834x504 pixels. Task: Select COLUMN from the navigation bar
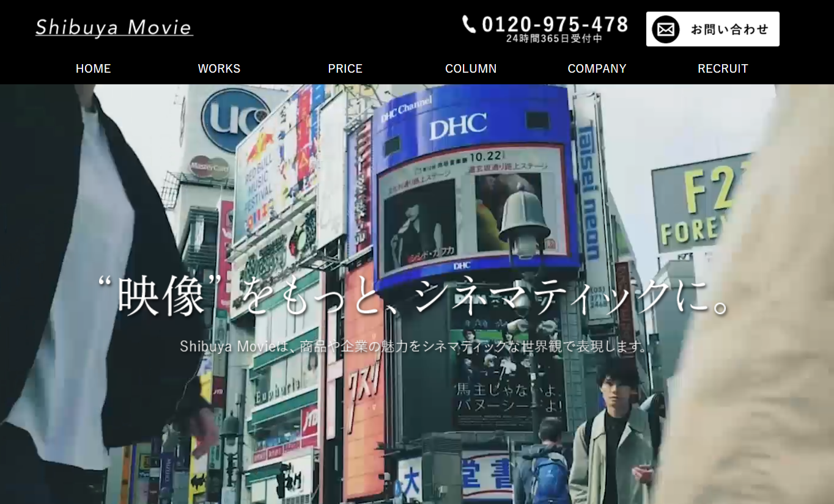point(471,68)
